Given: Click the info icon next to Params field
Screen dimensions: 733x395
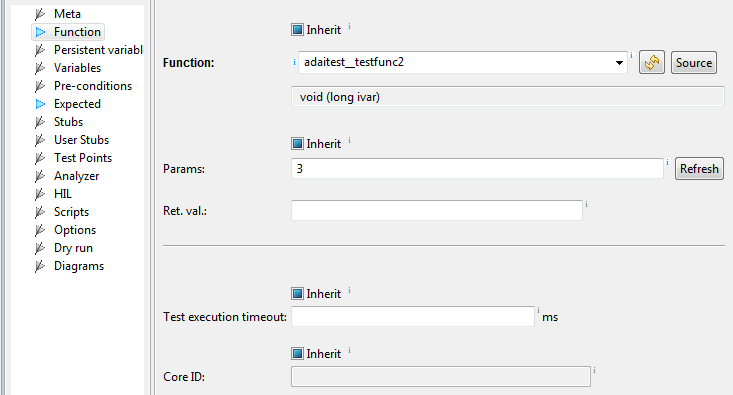Looking at the screenshot, I should click(668, 162).
